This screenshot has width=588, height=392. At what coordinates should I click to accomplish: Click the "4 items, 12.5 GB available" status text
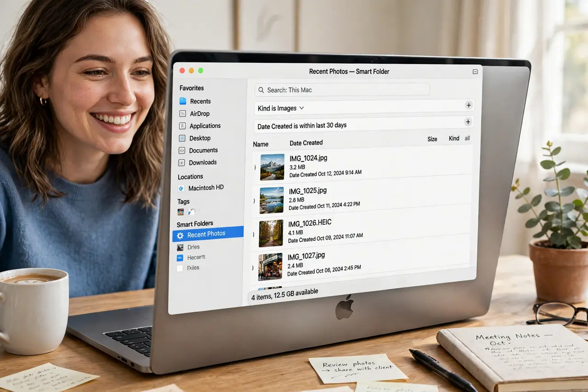point(285,294)
